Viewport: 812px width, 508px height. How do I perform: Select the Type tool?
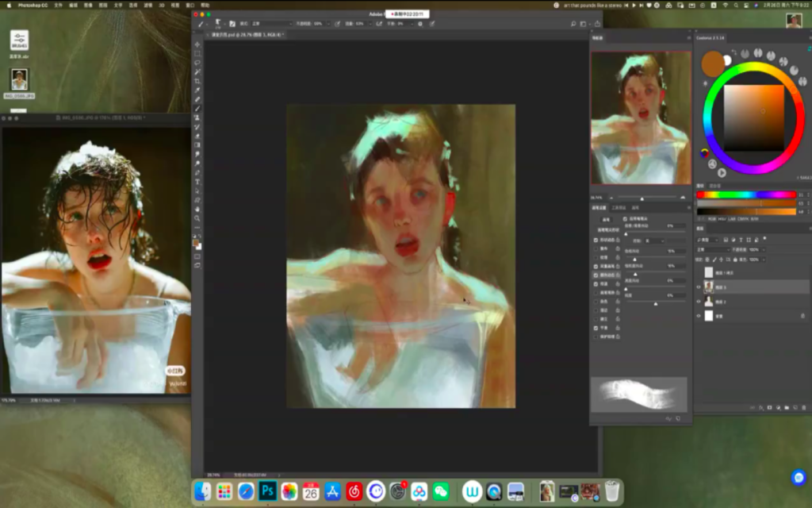point(197,182)
